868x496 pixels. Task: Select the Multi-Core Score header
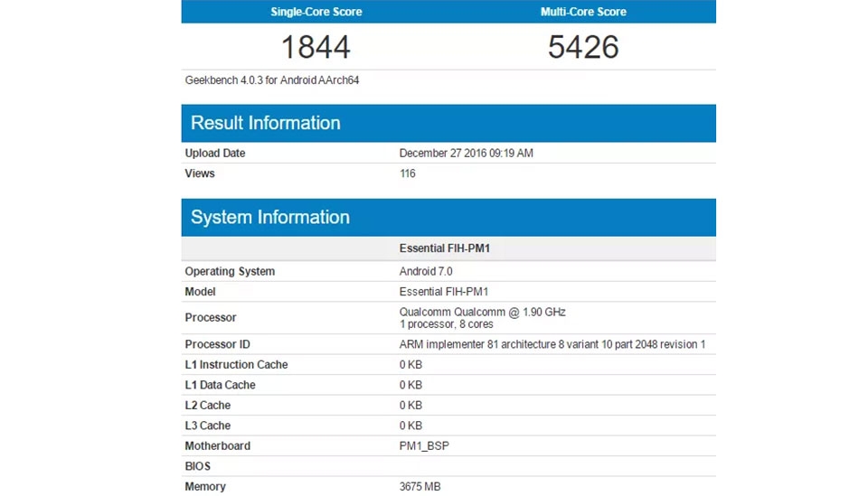[583, 12]
